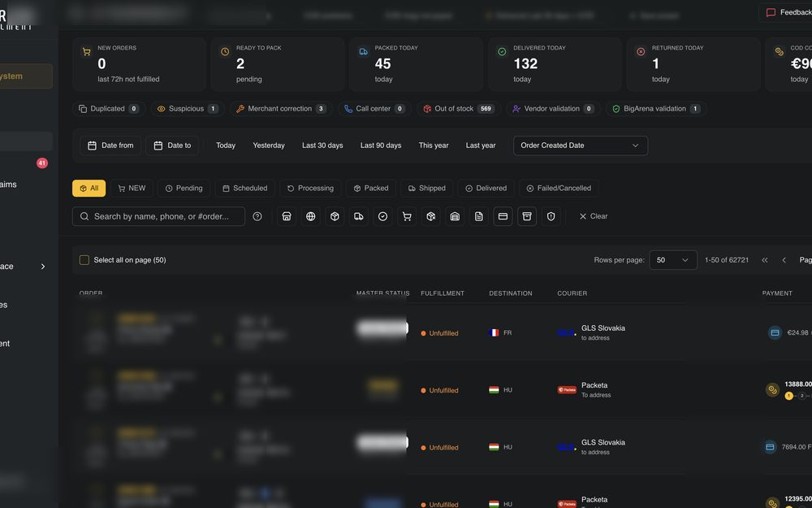
Task: Open the Date to picker
Action: coord(172,145)
